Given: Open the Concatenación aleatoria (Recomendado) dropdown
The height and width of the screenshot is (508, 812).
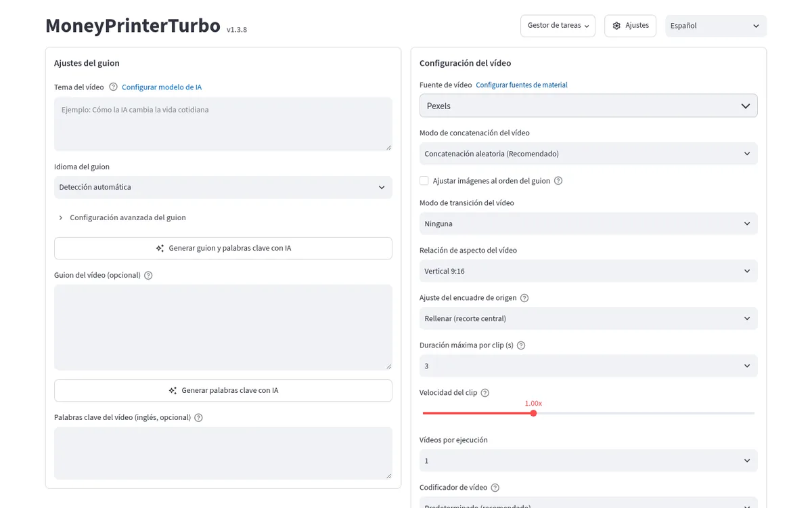Looking at the screenshot, I should [x=589, y=154].
